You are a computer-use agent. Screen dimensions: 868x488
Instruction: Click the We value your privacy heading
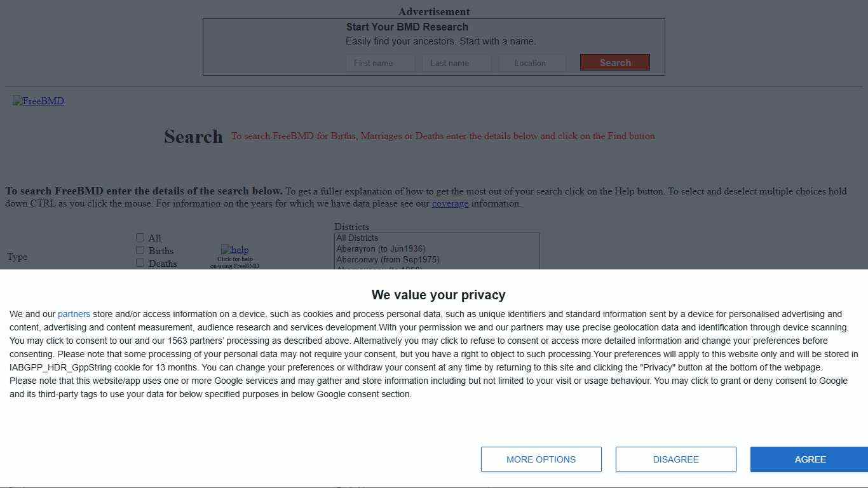(x=438, y=295)
